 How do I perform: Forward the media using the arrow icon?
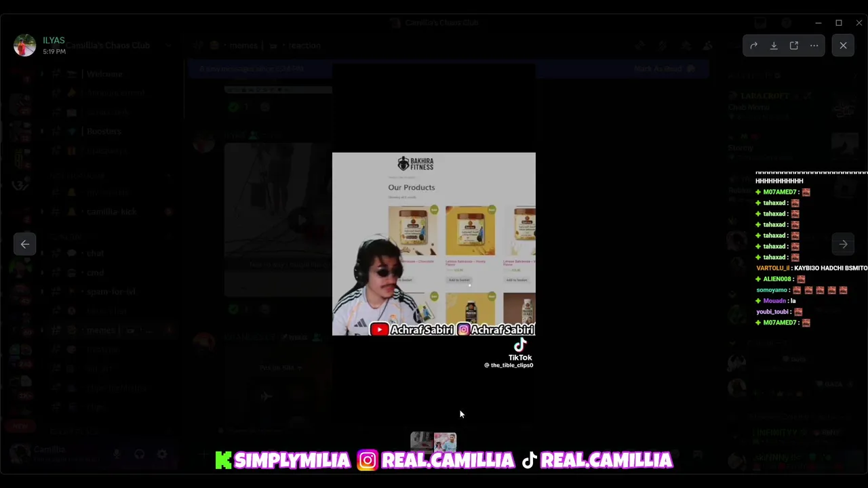[753, 45]
